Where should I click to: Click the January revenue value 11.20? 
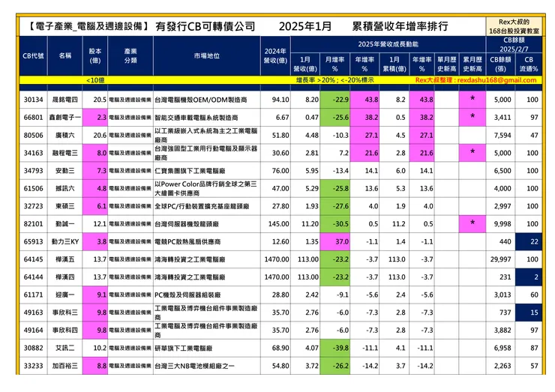(310, 224)
